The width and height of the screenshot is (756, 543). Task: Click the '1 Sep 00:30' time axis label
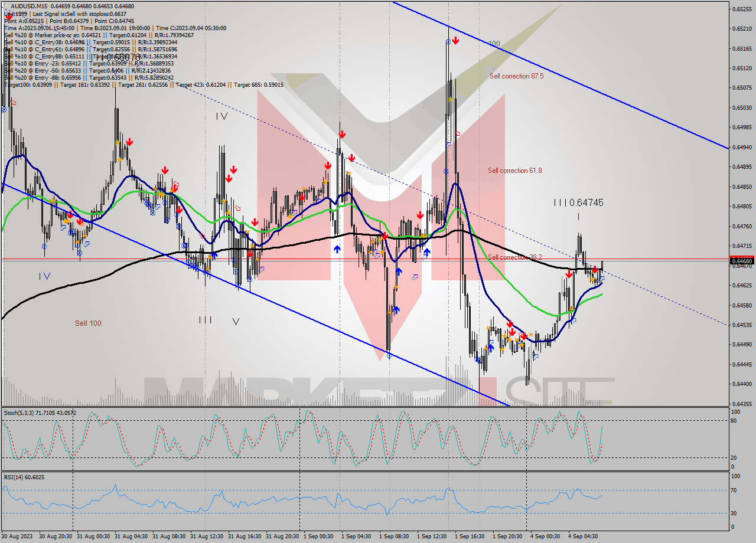[319, 537]
